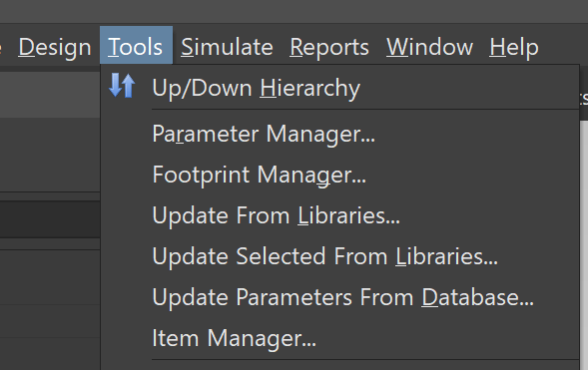Click the Up/Down Hierarchy arrows icon
Image resolution: width=588 pixels, height=370 pixels.
tap(122, 86)
